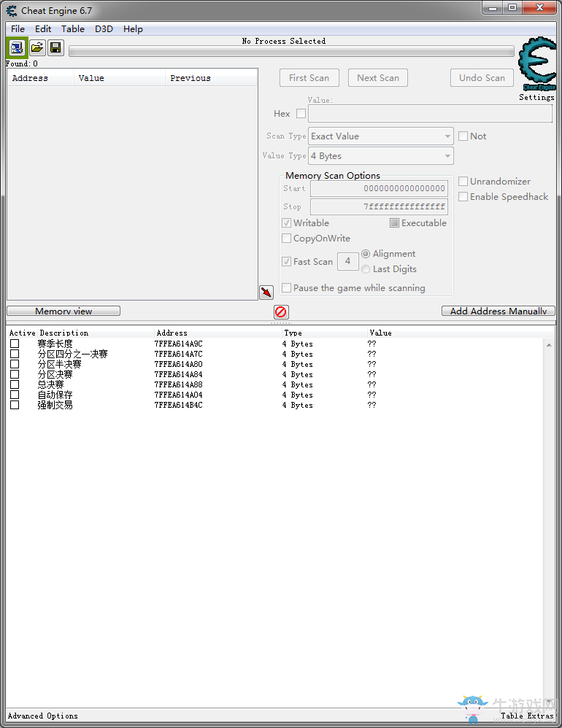Toggle the CopyOnWrite checkbox
Viewport: 562px width, 728px height.
pos(287,239)
